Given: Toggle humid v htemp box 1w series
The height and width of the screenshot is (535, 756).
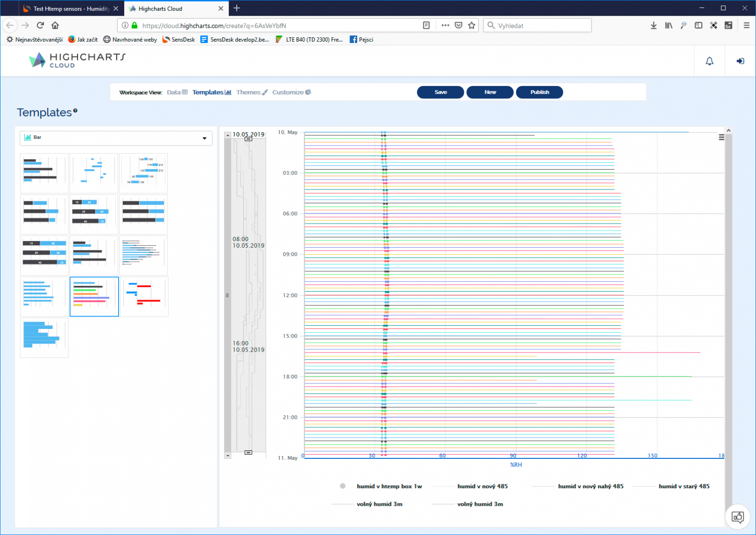Looking at the screenshot, I should click(380, 486).
